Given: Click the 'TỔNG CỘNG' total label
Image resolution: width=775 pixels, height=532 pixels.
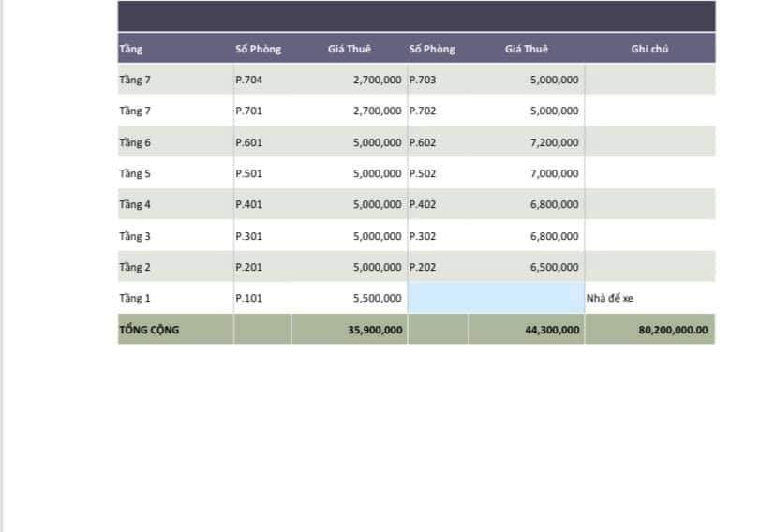Looking at the screenshot, I should click(149, 330).
